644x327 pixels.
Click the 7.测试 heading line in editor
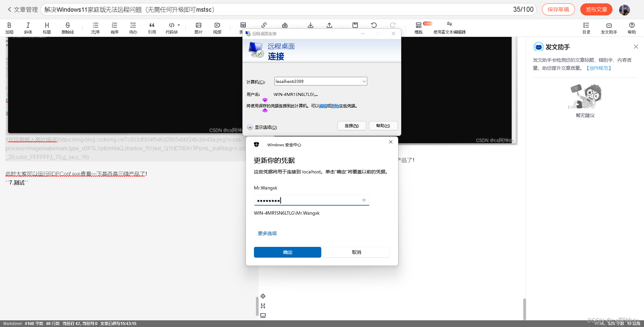(x=17, y=183)
